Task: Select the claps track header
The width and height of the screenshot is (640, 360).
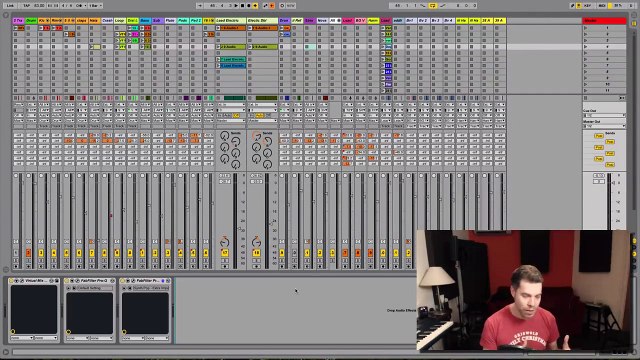Action: coord(82,20)
